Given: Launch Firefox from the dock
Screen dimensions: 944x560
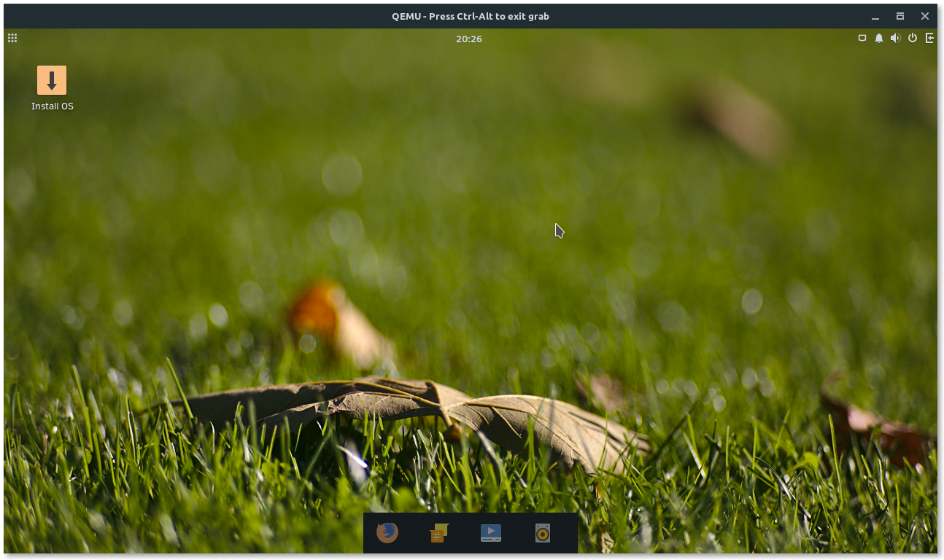Looking at the screenshot, I should tap(387, 533).
